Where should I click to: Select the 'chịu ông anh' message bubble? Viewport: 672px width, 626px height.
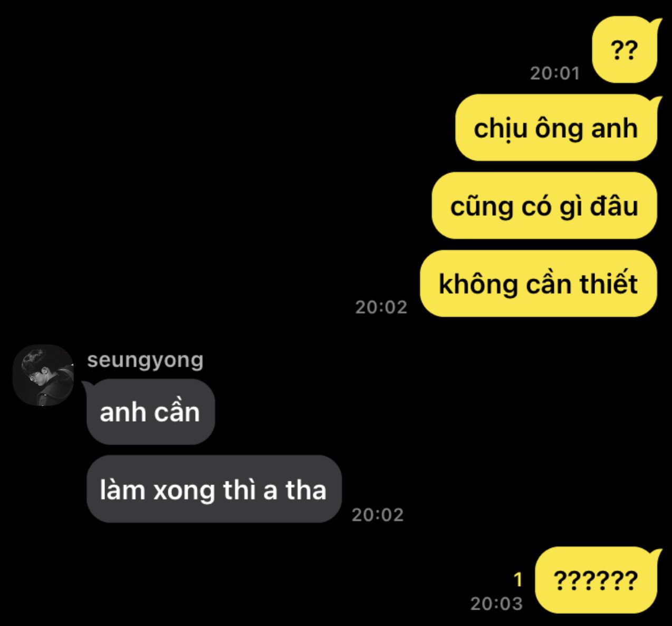[x=557, y=128]
